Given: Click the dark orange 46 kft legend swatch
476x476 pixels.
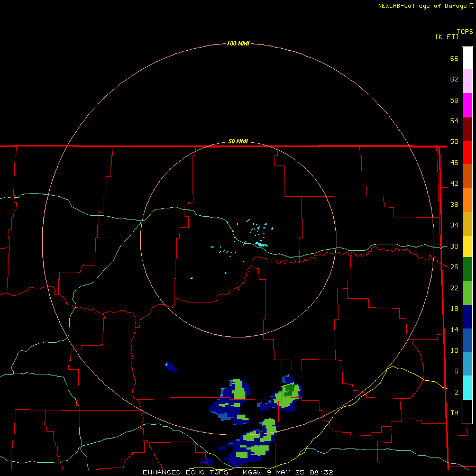Looking at the screenshot, I should [467, 176].
